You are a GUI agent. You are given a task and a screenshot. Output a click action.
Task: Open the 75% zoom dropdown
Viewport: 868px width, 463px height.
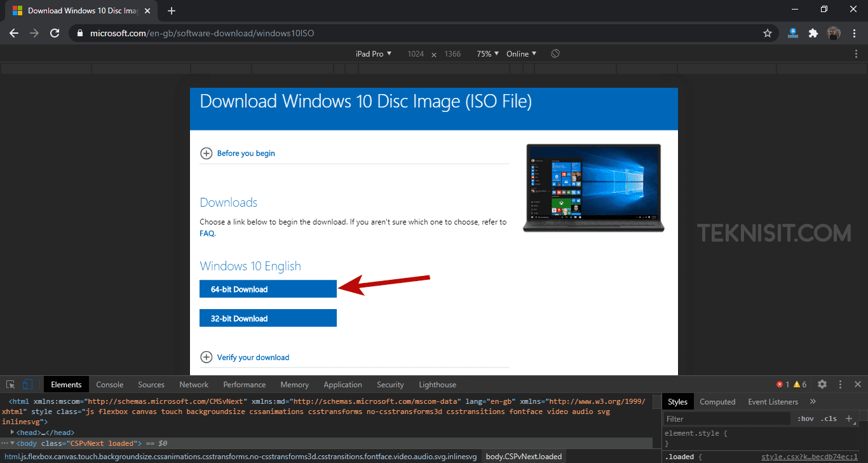tap(487, 54)
